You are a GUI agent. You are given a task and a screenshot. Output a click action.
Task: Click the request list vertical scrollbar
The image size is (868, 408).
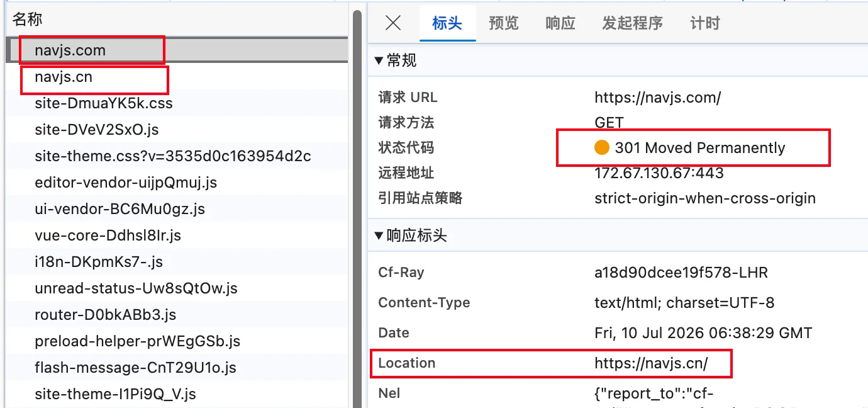pyautogui.click(x=357, y=208)
